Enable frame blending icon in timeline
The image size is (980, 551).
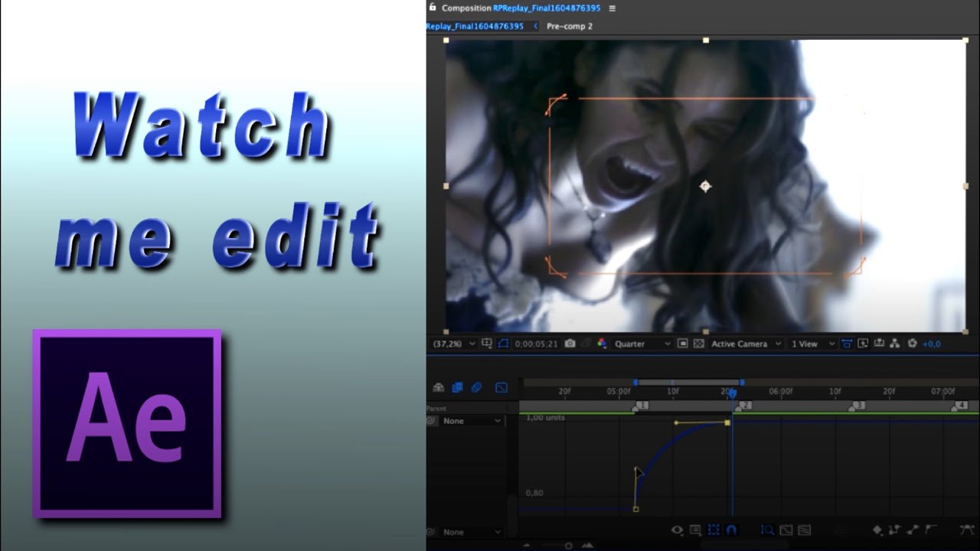click(x=457, y=388)
